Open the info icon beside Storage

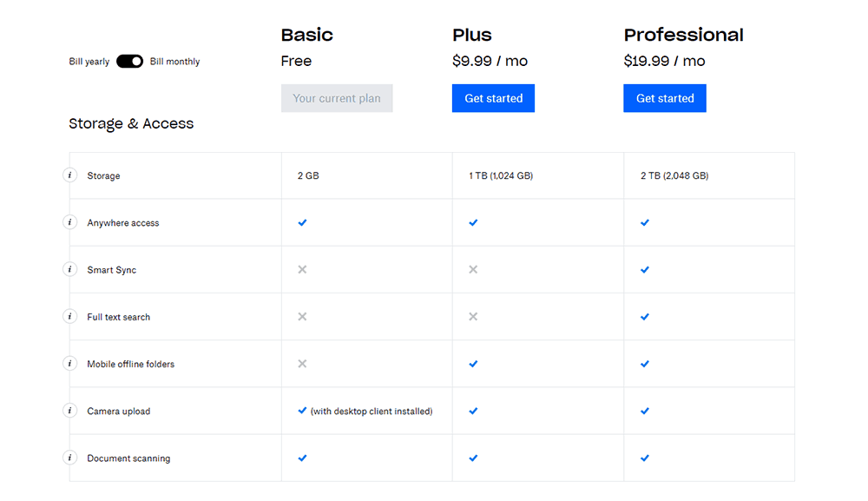tap(69, 175)
